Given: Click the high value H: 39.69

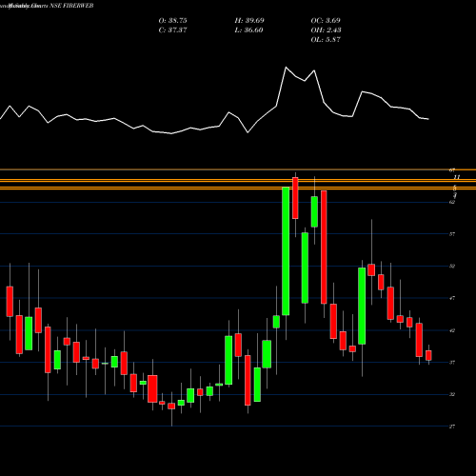Looking at the screenshot, I should coord(249,21).
